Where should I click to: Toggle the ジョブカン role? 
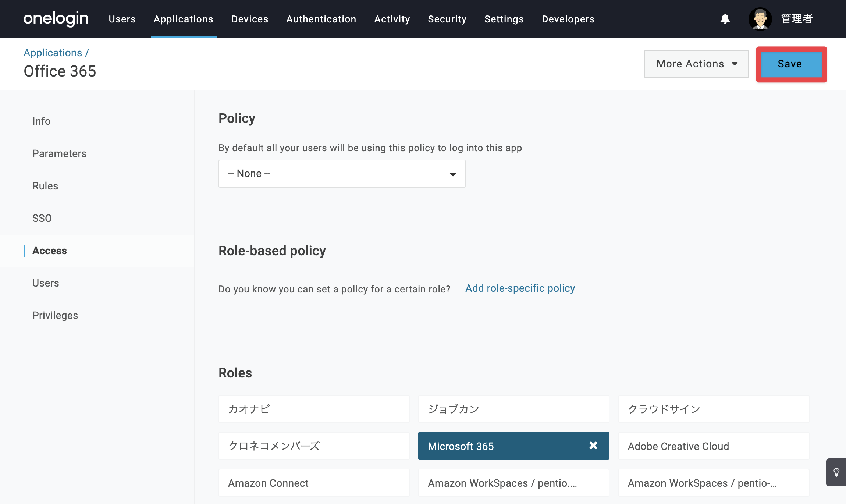[514, 409]
